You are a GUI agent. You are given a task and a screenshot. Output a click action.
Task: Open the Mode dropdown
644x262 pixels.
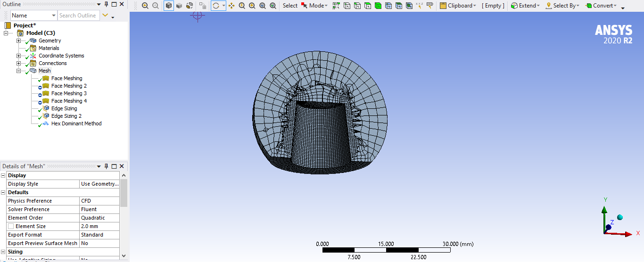314,6
